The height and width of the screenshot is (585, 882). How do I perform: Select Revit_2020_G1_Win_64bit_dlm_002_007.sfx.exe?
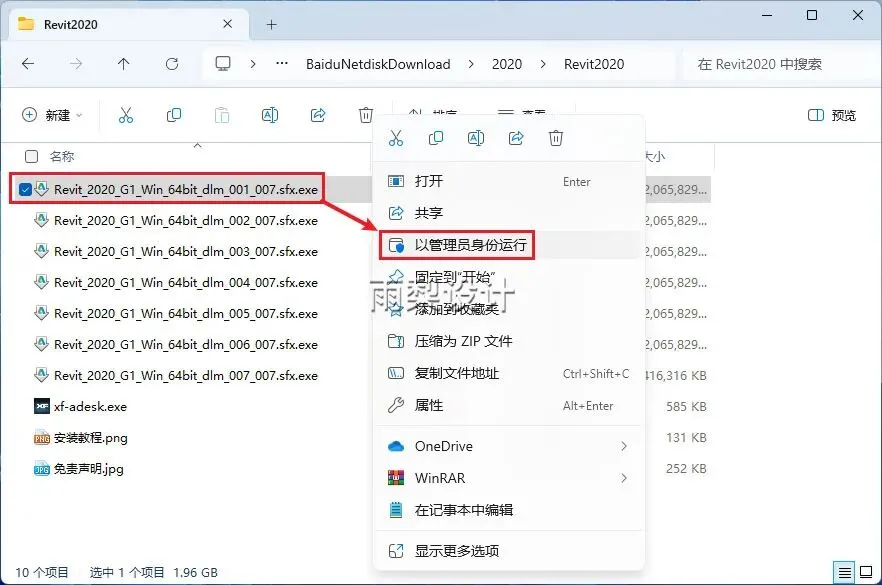tap(186, 220)
